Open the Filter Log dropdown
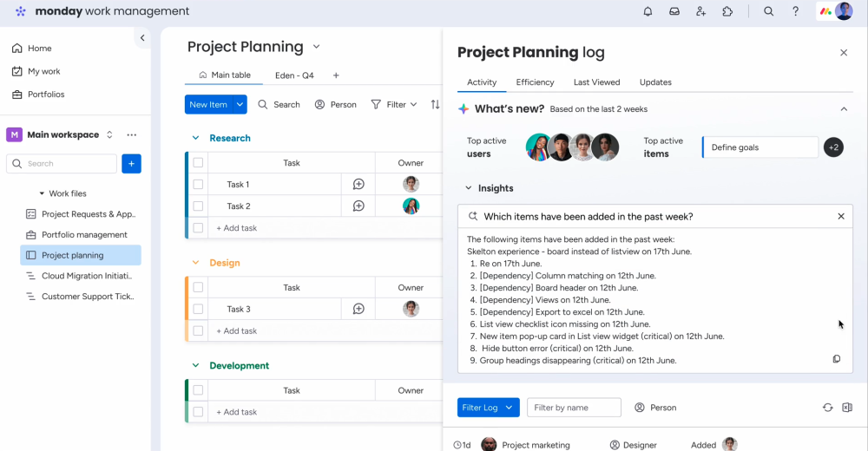The height and width of the screenshot is (451, 868). pos(488,408)
